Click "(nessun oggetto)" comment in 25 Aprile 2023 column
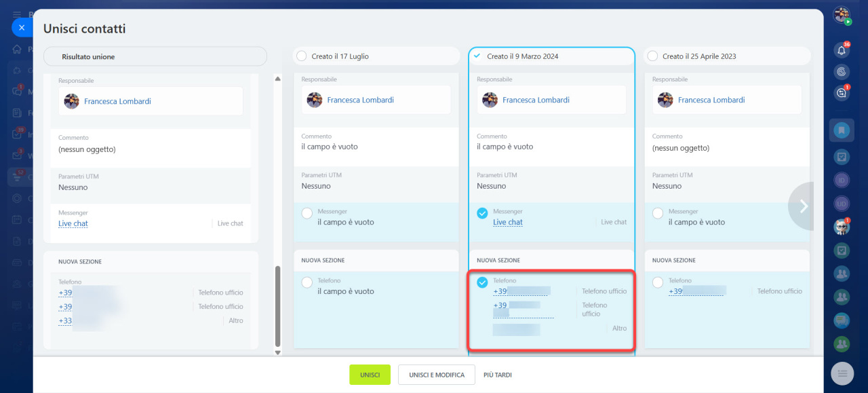This screenshot has height=393, width=868. coord(681,148)
